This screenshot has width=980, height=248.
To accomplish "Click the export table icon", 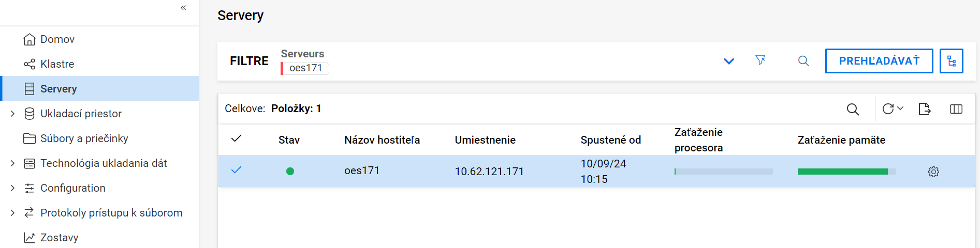I will (x=924, y=109).
